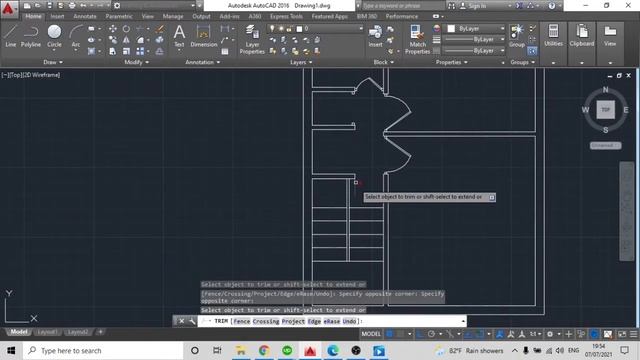640x360 pixels.
Task: Switch to the Manage ribbon tab
Action: 173,16
